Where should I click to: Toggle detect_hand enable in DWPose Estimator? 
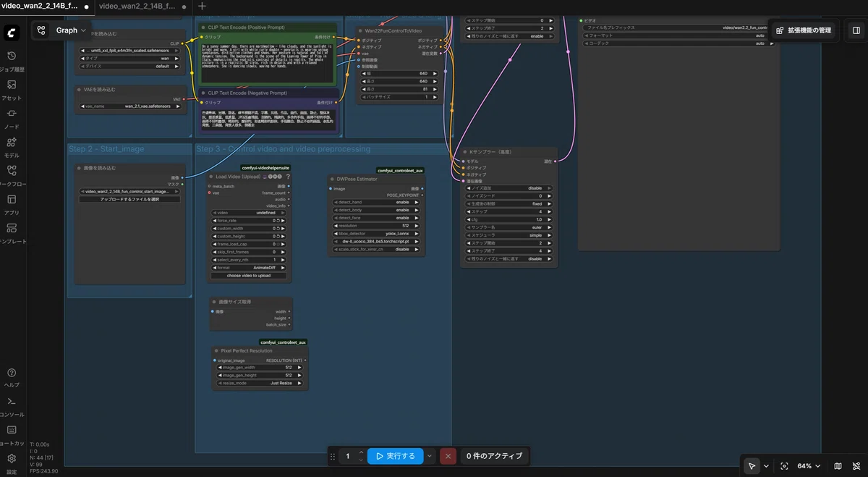point(375,202)
